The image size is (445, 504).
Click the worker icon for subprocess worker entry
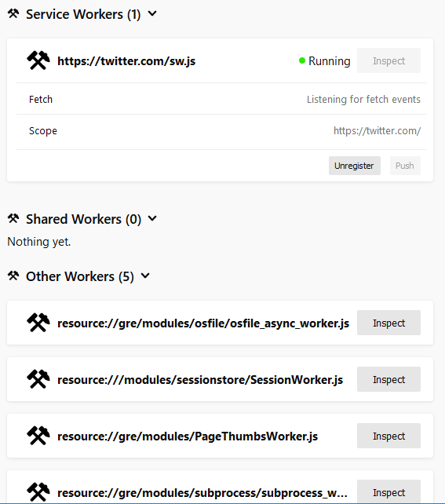(38, 492)
